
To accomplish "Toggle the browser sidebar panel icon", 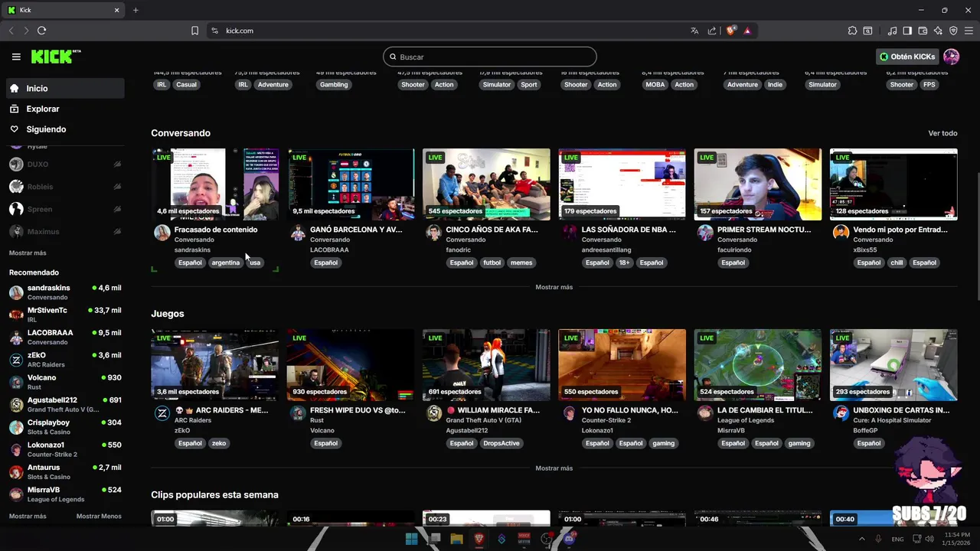I will (x=907, y=31).
